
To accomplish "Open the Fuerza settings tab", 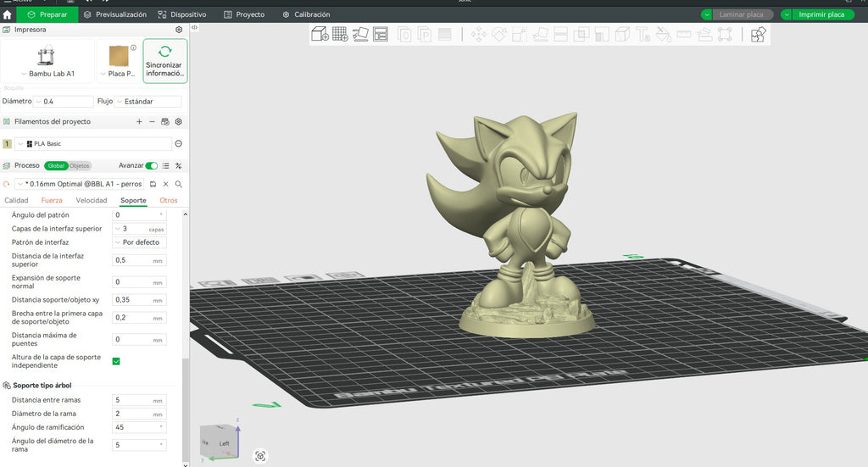I will (x=52, y=200).
